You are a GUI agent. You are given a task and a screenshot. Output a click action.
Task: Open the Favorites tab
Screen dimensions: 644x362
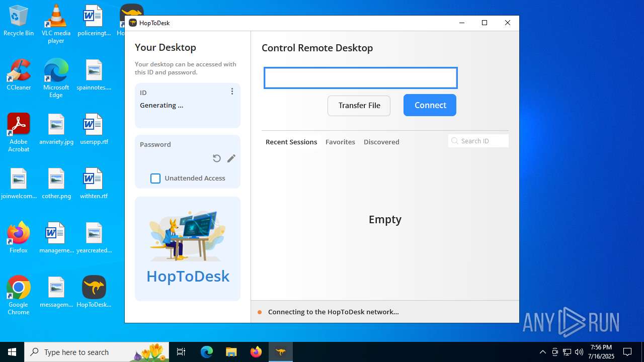(x=340, y=142)
